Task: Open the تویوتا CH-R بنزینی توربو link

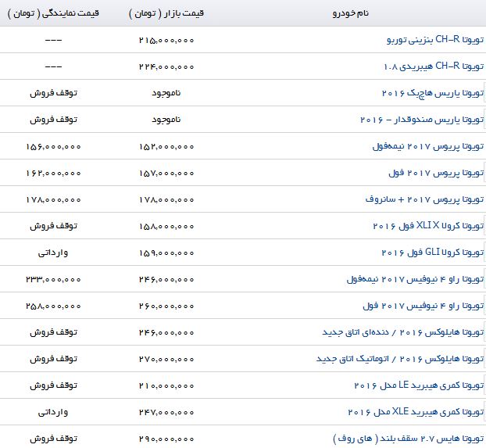Action: [x=435, y=40]
